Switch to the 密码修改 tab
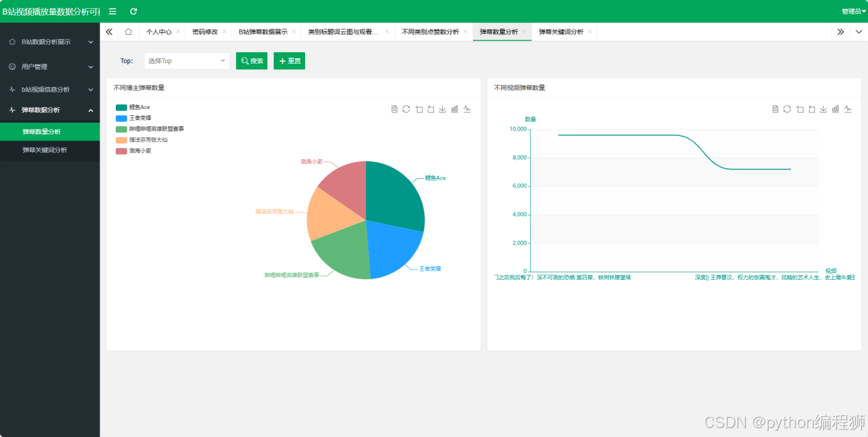The image size is (868, 437). click(205, 32)
